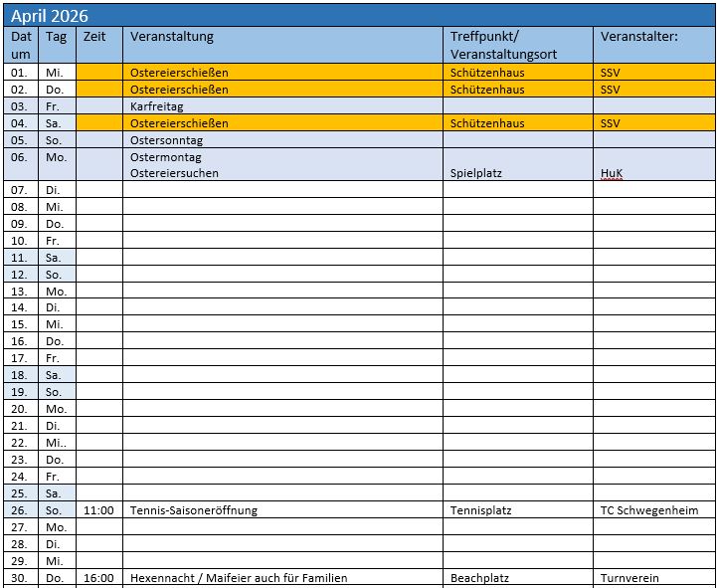Viewport: 719px width, 588px height.
Task: Click the Turnverein organizer cell
Action: coord(629,578)
